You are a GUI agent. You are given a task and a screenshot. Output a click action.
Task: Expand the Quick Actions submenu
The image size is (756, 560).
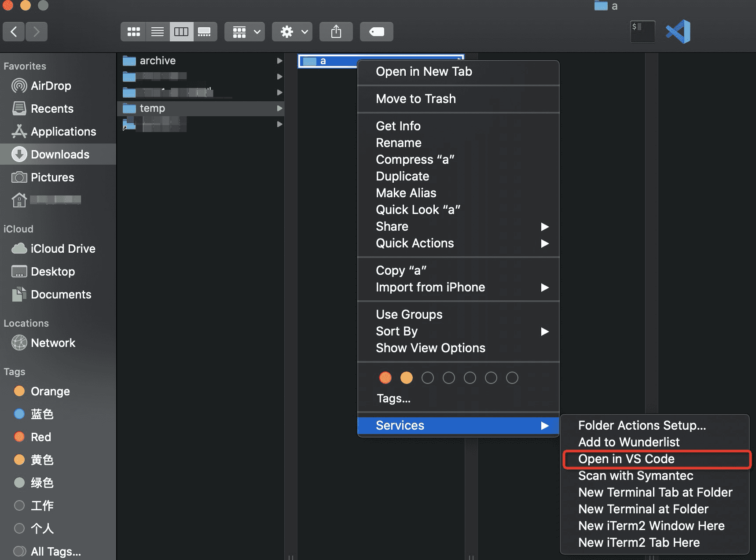pyautogui.click(x=459, y=243)
